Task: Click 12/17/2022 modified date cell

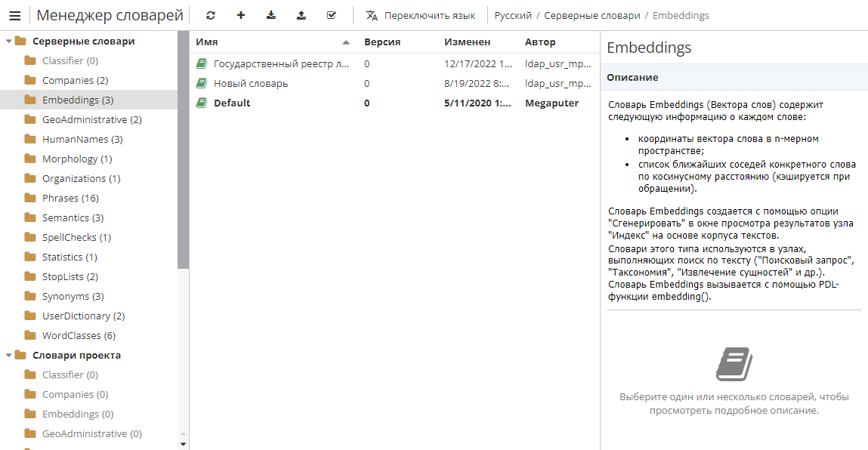Action: [x=478, y=64]
